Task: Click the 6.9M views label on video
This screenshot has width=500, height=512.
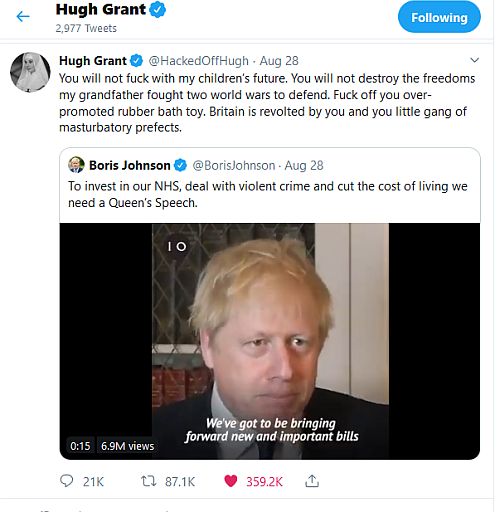Action: (x=127, y=446)
